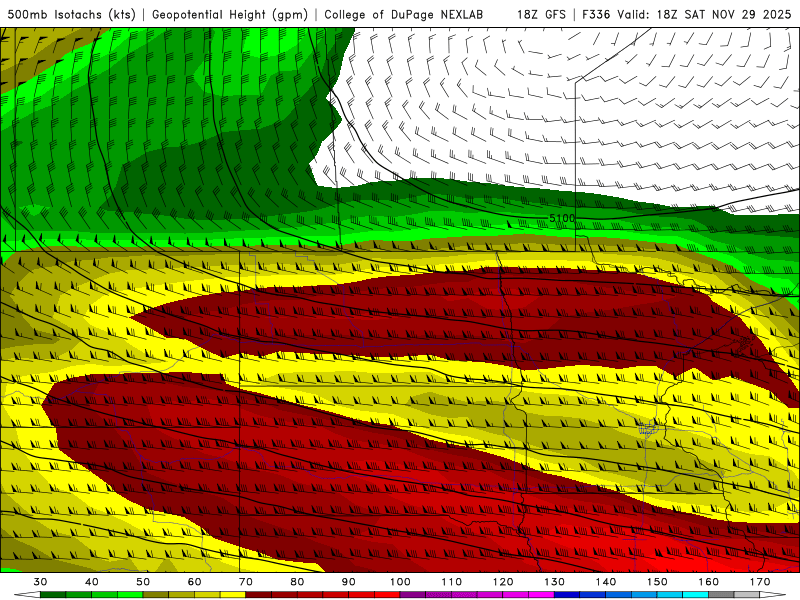Screen dimensions: 800x600
Task: Click the 'F336' forecast hour label
Action: 596,14
